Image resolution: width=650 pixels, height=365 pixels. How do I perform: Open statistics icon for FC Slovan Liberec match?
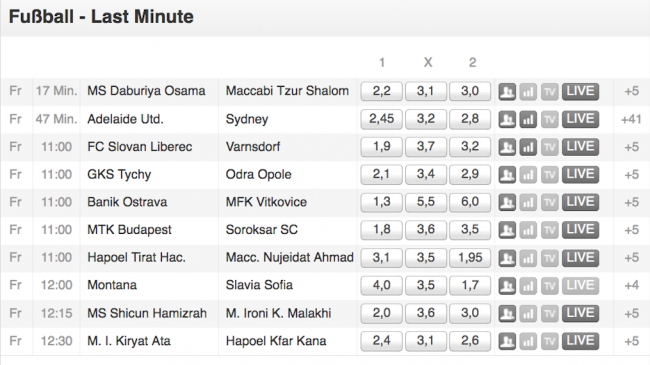point(528,147)
